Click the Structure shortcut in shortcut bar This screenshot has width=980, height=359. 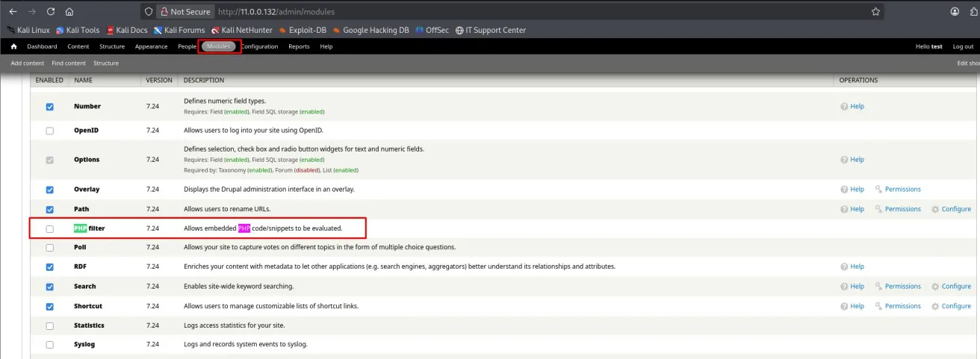[106, 63]
